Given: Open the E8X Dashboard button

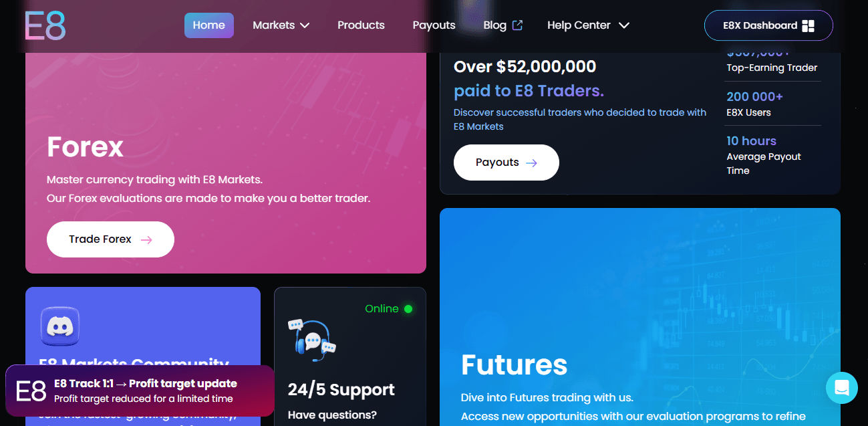Looking at the screenshot, I should tap(768, 25).
